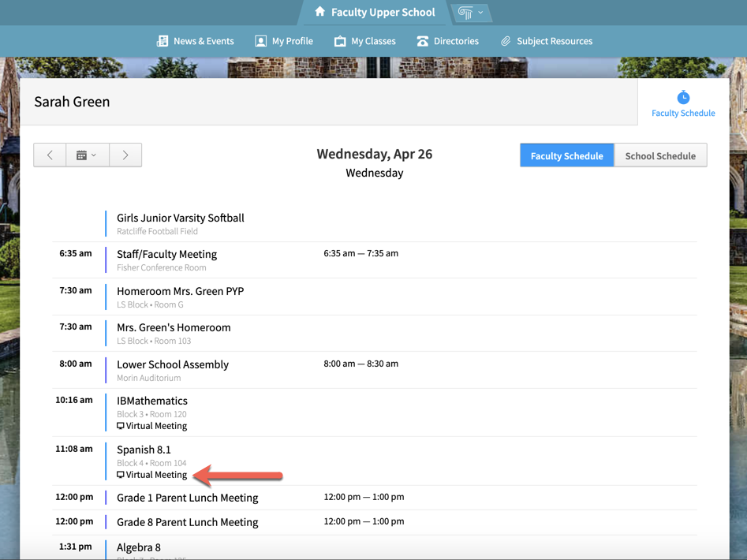Screen dimensions: 747x560
Task: Open the News & Events menu
Action: tap(196, 41)
